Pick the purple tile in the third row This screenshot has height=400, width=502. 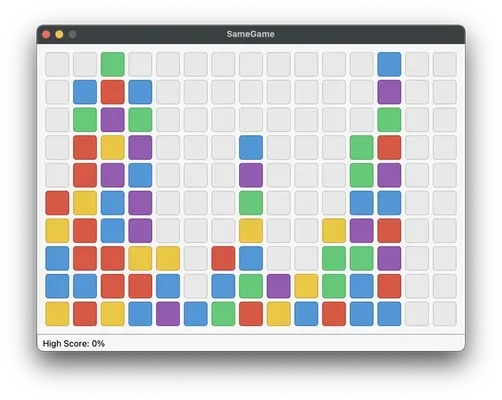113,119
